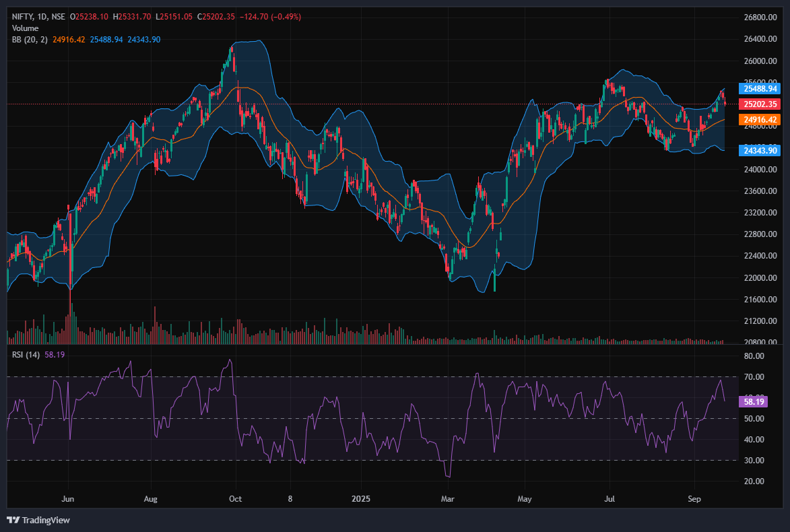The image size is (790, 532).
Task: Click the TradingView logo
Action: (x=13, y=520)
